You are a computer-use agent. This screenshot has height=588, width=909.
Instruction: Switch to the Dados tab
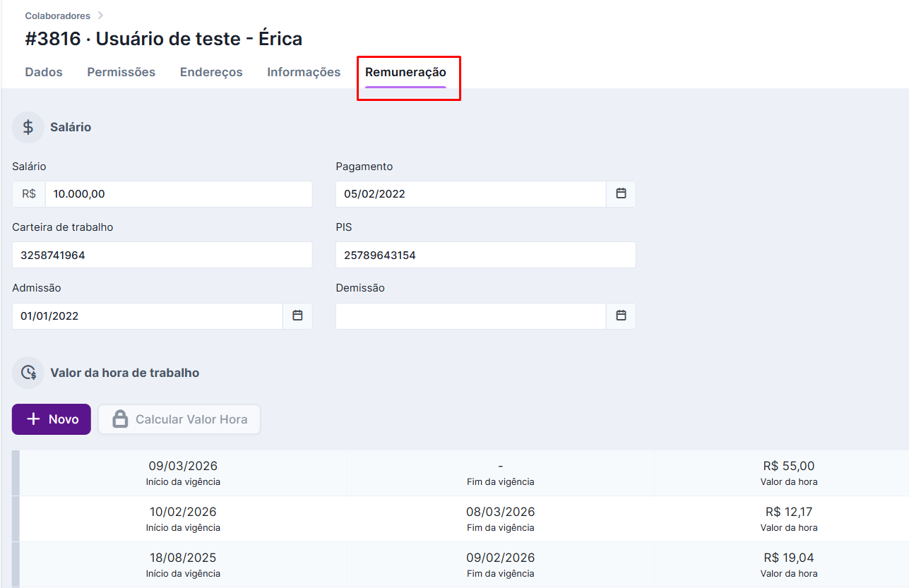click(44, 72)
